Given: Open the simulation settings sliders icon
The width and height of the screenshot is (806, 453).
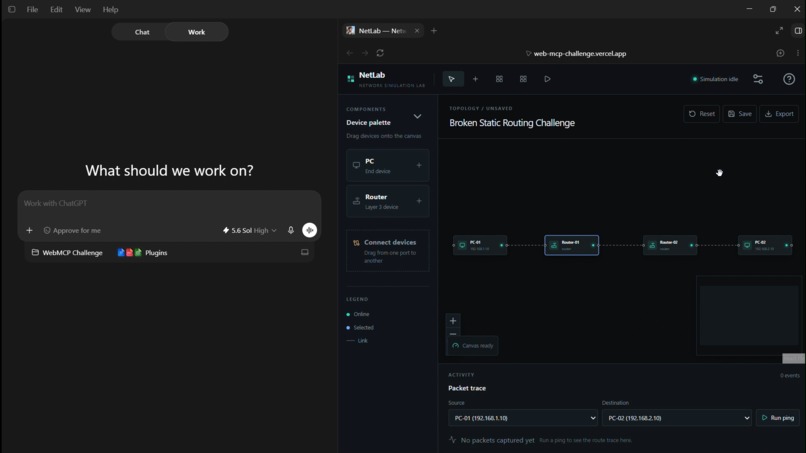Looking at the screenshot, I should pyautogui.click(x=758, y=79).
